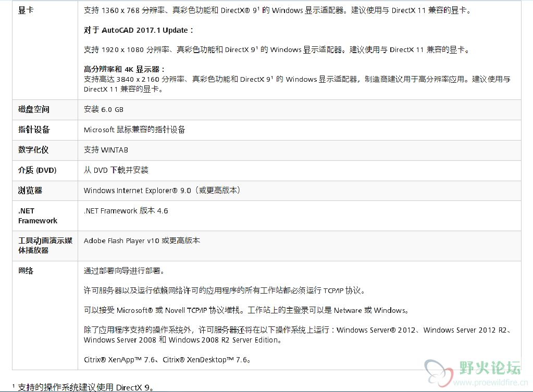The width and height of the screenshot is (533, 392).
Task: Click 对于 AutoCAD 2017.1 Update heading
Action: point(139,30)
